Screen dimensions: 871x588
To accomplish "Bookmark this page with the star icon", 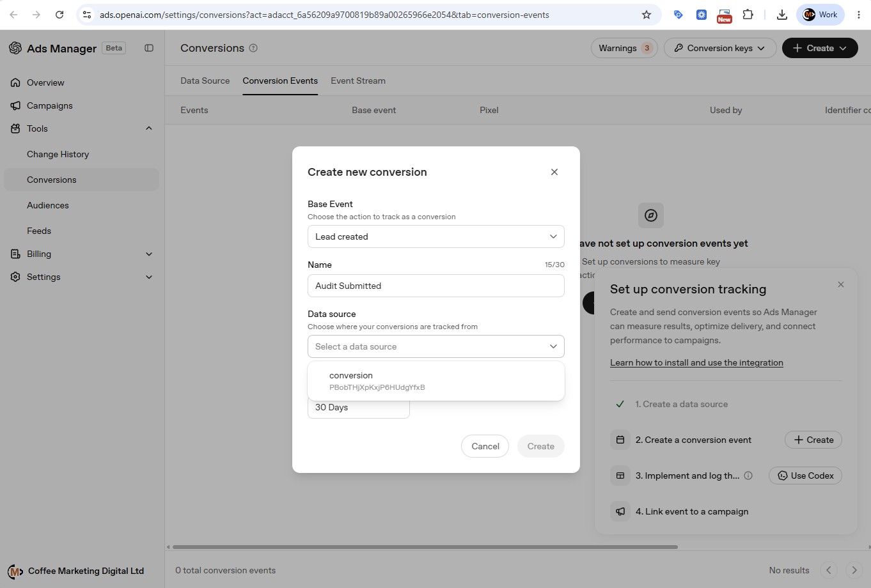I will pos(647,15).
